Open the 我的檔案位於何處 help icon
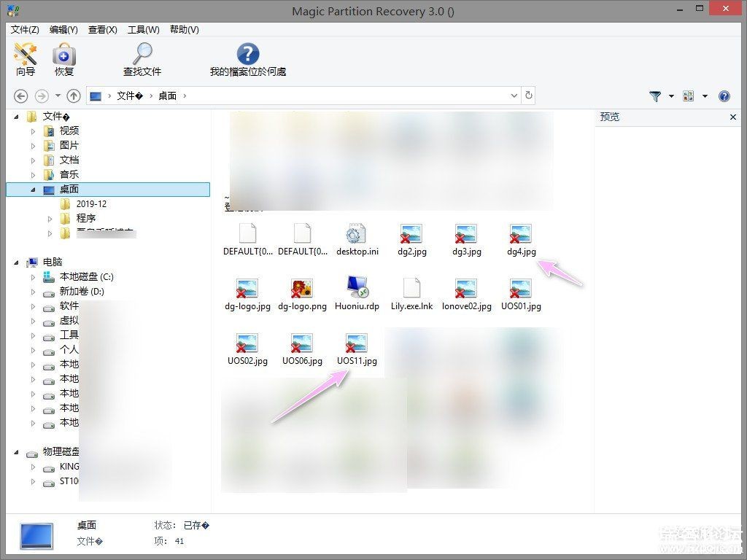Viewport: 747px width, 560px height. pyautogui.click(x=248, y=59)
